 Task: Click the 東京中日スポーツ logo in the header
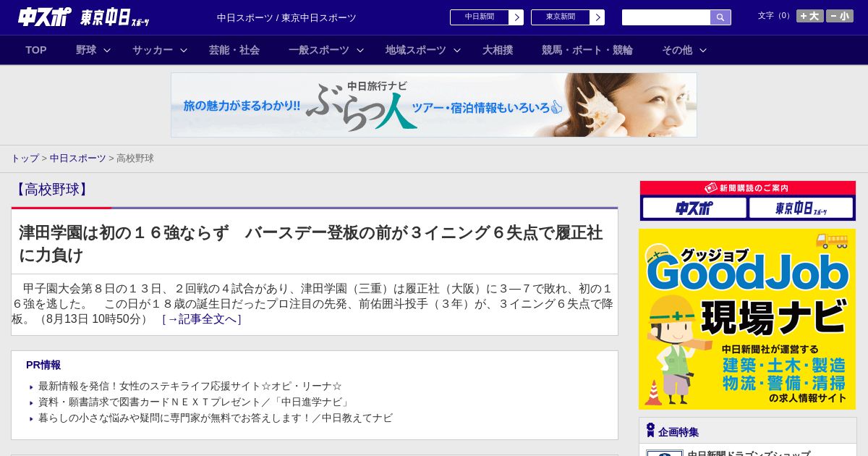click(115, 17)
